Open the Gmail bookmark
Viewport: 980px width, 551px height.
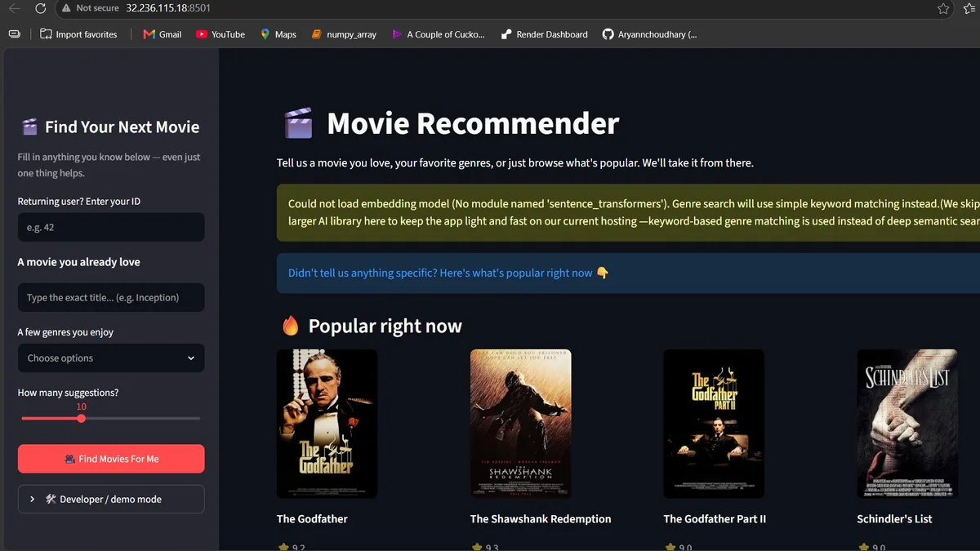click(x=162, y=34)
